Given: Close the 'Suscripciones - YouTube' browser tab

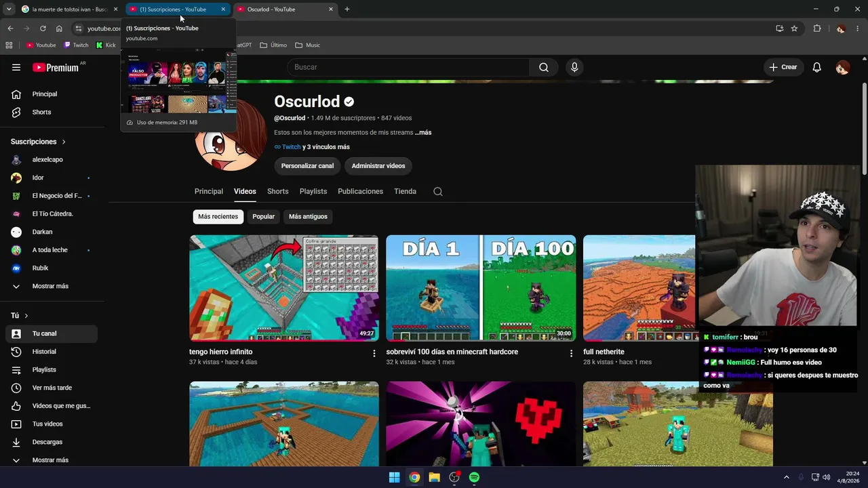Looking at the screenshot, I should [223, 9].
